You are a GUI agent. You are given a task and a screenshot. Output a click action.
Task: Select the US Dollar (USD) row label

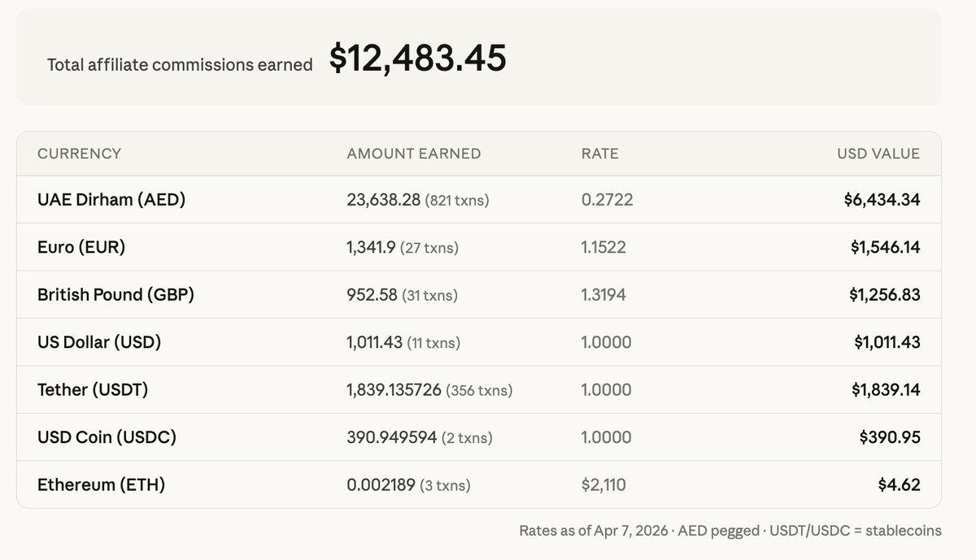tap(99, 342)
